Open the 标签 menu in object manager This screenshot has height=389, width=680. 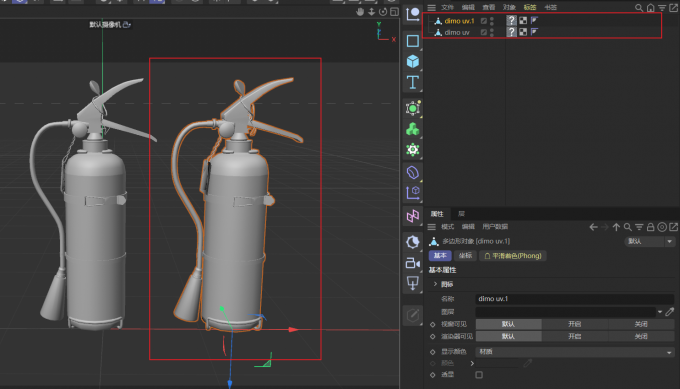tap(530, 7)
